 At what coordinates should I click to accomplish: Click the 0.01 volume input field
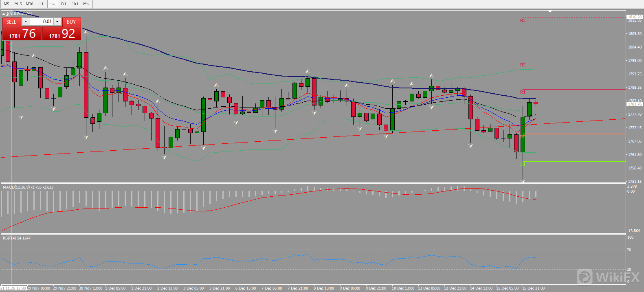click(42, 22)
